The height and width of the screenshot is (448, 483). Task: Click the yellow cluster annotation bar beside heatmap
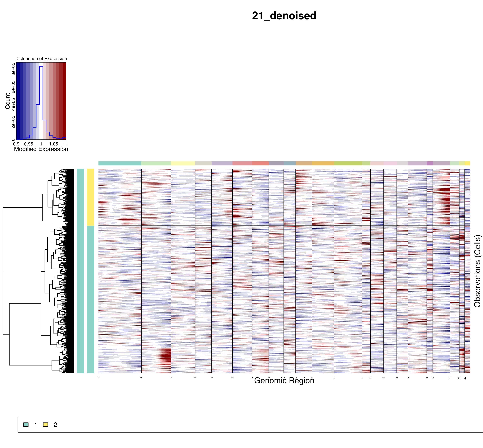91,197
